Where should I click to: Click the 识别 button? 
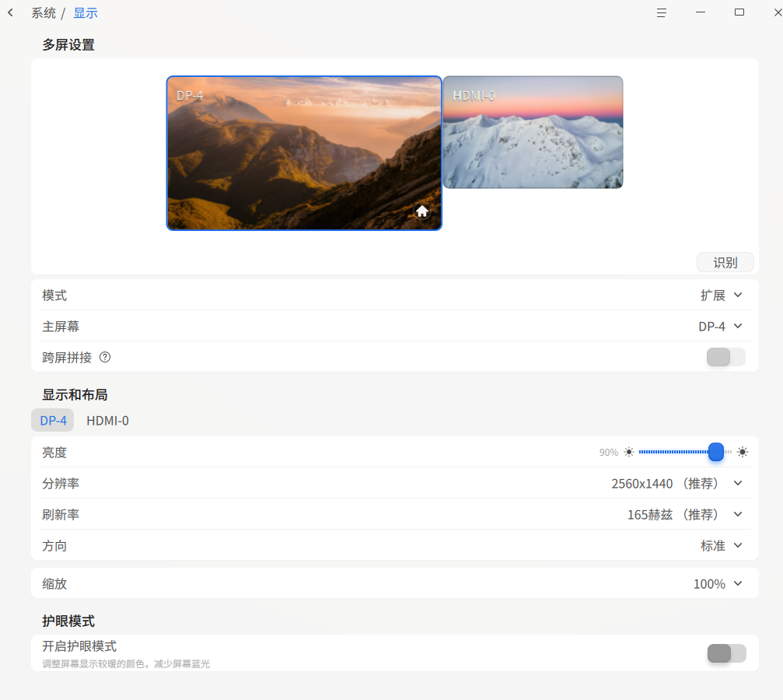[x=725, y=262]
